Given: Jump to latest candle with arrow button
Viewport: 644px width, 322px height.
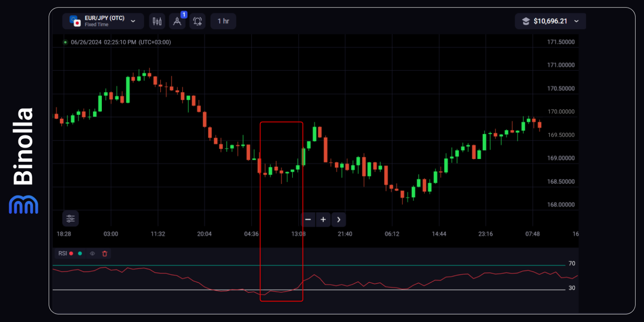Looking at the screenshot, I should [x=339, y=219].
